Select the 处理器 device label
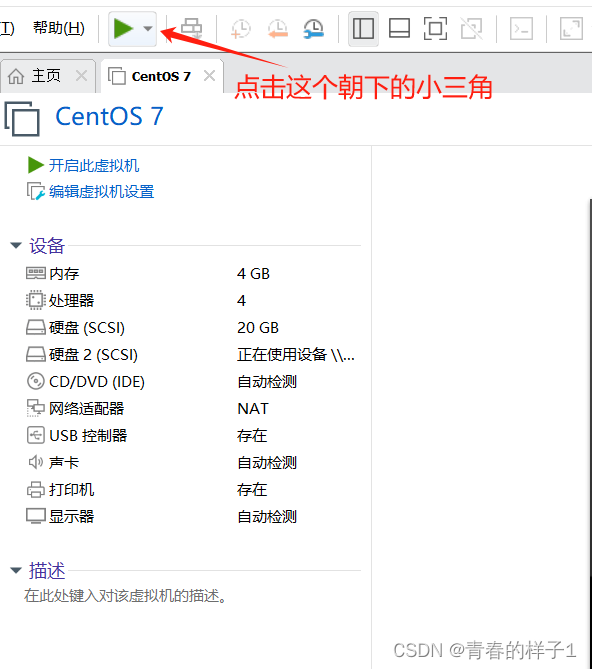The height and width of the screenshot is (669, 592). [72, 300]
